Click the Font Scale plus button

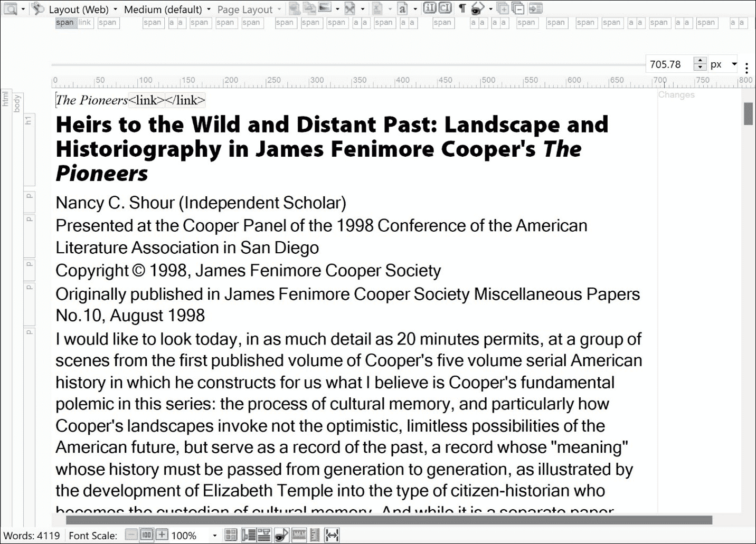coord(162,535)
